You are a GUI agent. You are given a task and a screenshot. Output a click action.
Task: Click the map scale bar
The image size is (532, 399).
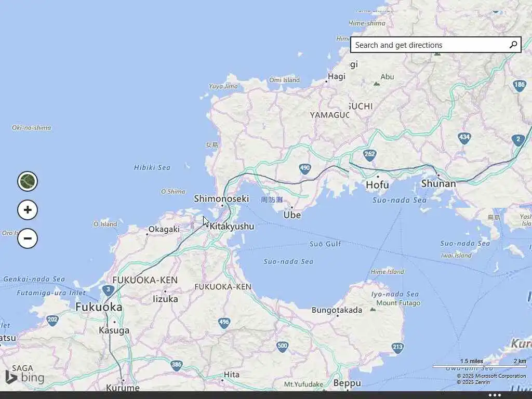(480, 366)
